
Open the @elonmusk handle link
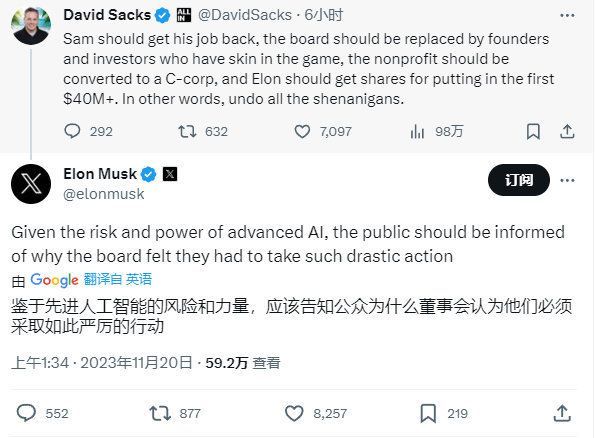coord(104,194)
